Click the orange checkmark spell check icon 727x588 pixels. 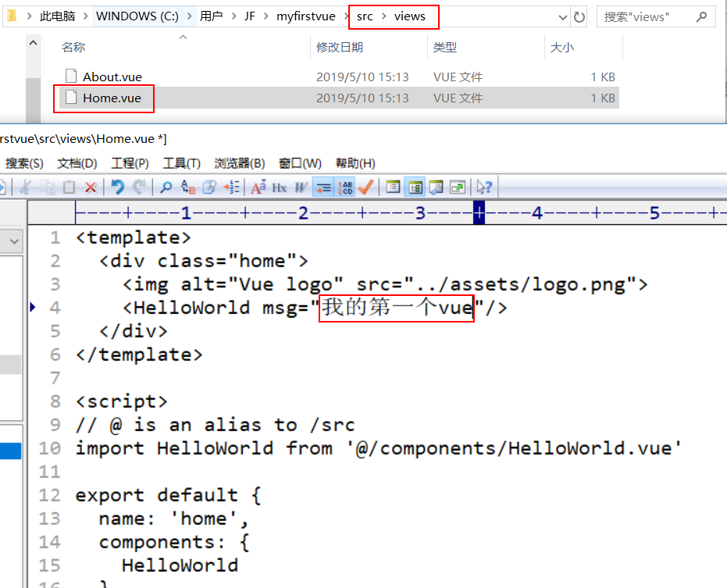(x=366, y=187)
